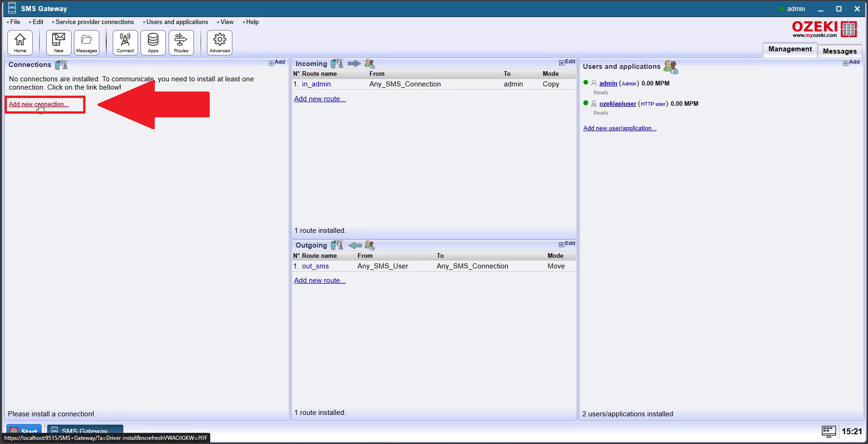Click Any_SMS_Connection in the out_sms row
This screenshot has height=444, width=868.
pos(473,266)
